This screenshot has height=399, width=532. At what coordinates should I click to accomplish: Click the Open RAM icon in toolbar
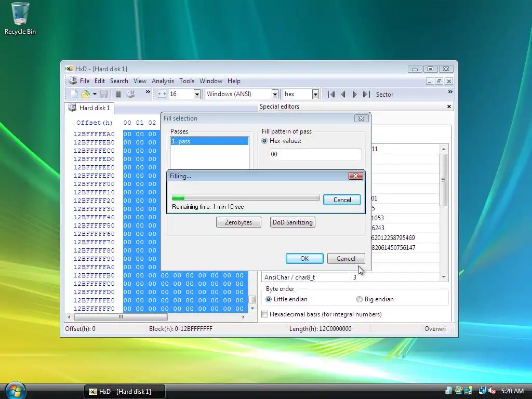click(118, 94)
